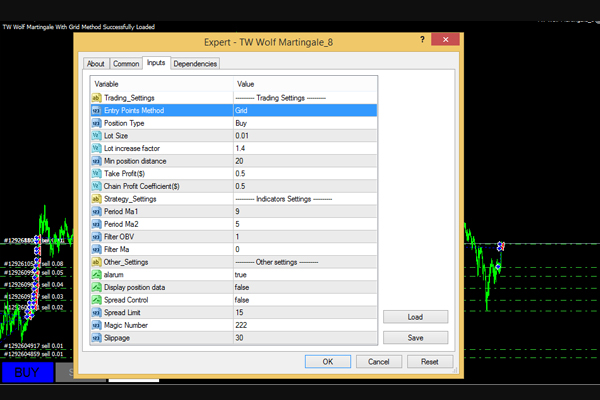This screenshot has width=600, height=400.
Task: Click the string icon beside Strategy_Settings
Action: [x=96, y=199]
